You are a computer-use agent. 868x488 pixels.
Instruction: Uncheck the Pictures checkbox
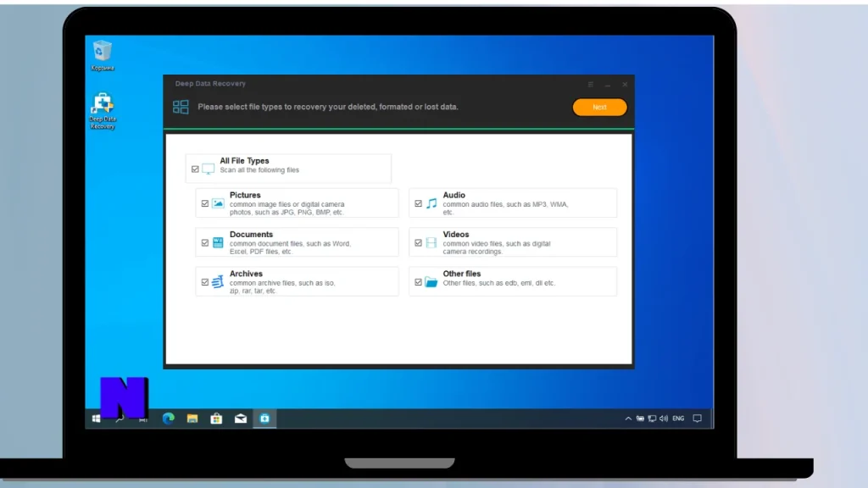205,203
